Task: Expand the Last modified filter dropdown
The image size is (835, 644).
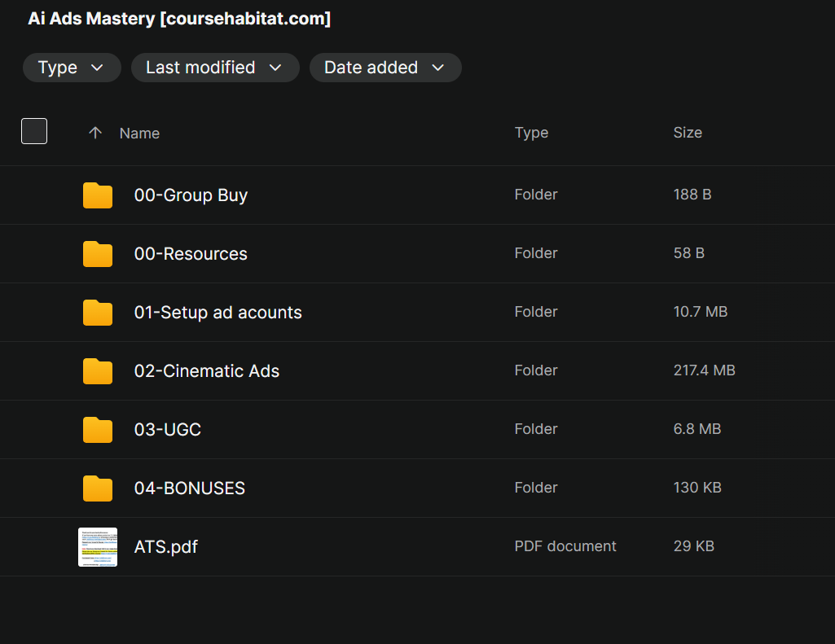Action: [x=214, y=68]
